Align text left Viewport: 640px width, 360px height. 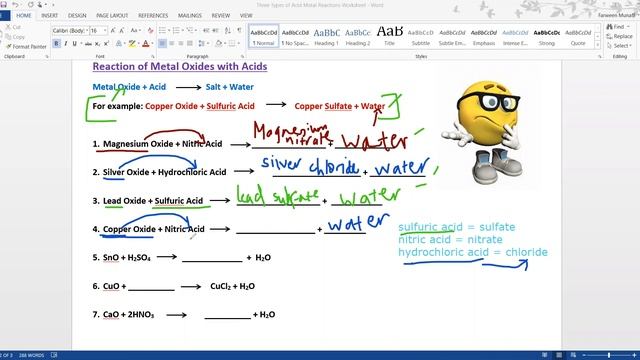tap(162, 43)
